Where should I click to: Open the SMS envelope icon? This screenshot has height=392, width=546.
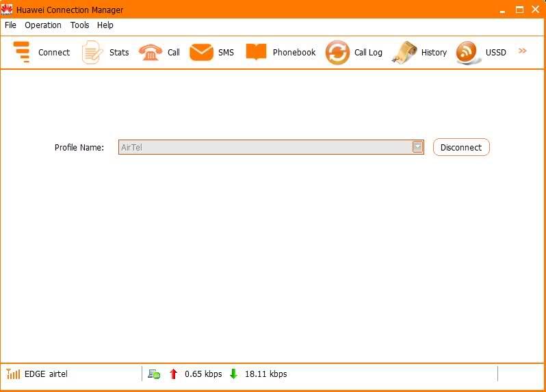click(x=201, y=52)
